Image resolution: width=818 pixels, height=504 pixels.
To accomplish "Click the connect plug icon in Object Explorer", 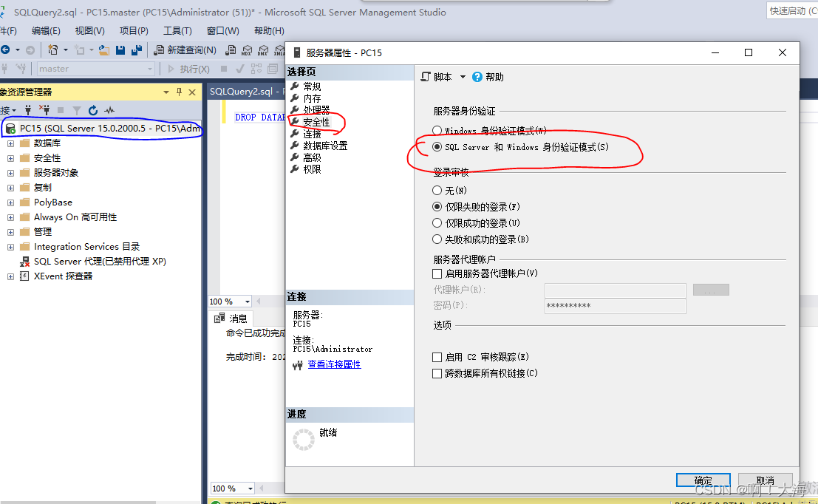I will [x=28, y=110].
